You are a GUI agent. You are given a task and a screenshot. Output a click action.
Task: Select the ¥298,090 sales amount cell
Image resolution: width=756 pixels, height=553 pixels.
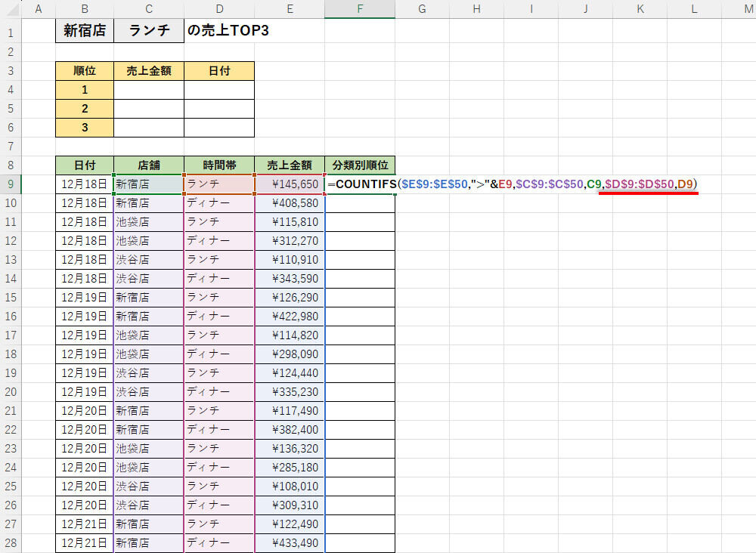coord(290,354)
